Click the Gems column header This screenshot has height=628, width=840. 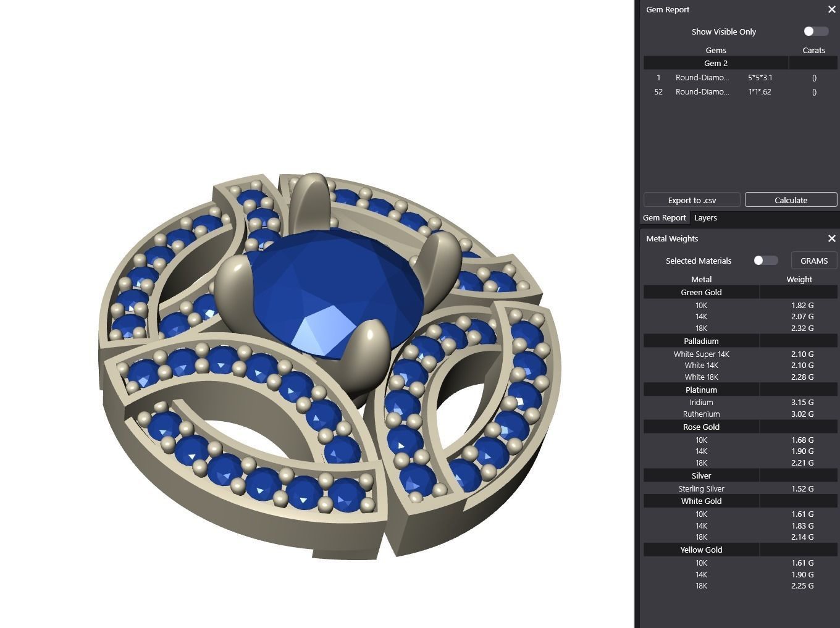point(716,50)
